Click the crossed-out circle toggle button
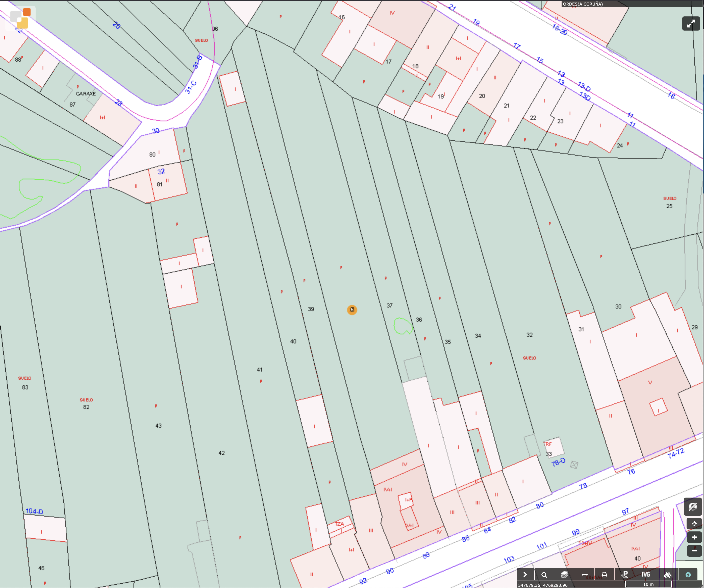This screenshot has height=588, width=704. 693,506
